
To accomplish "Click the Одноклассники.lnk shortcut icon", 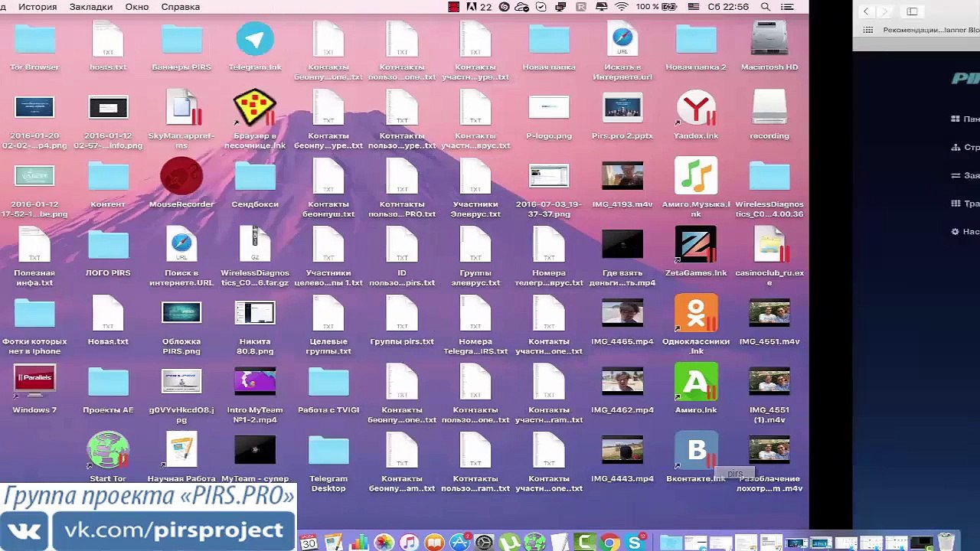I will (x=695, y=314).
